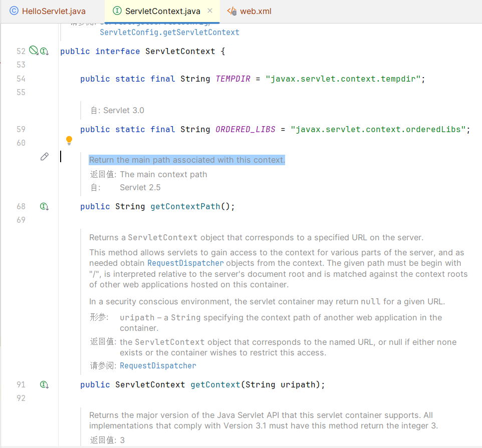Click the pencil edit-doc-comment icon
This screenshot has height=448, width=482.
(x=45, y=157)
